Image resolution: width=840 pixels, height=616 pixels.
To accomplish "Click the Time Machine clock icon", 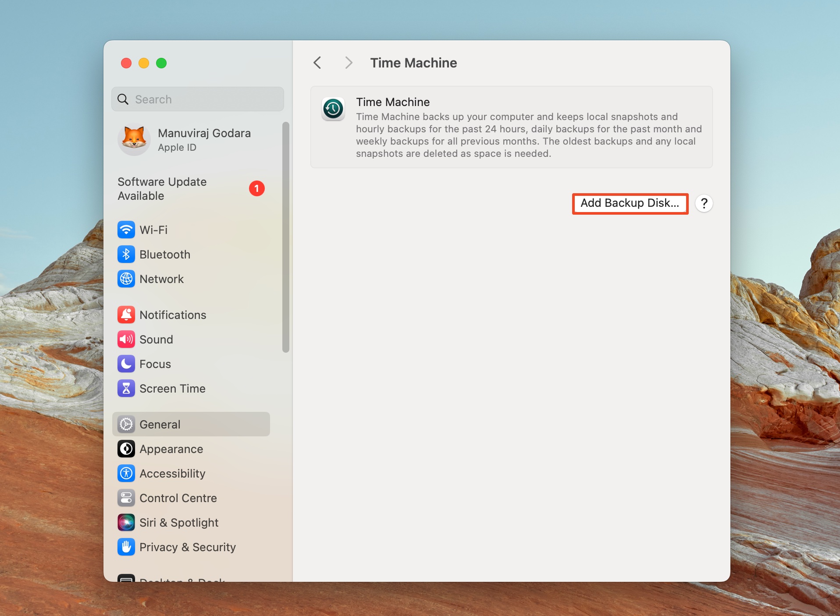I will point(333,109).
